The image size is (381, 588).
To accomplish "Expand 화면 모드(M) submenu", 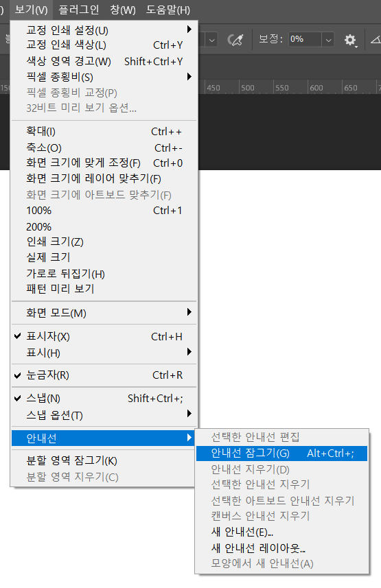I will tap(104, 313).
